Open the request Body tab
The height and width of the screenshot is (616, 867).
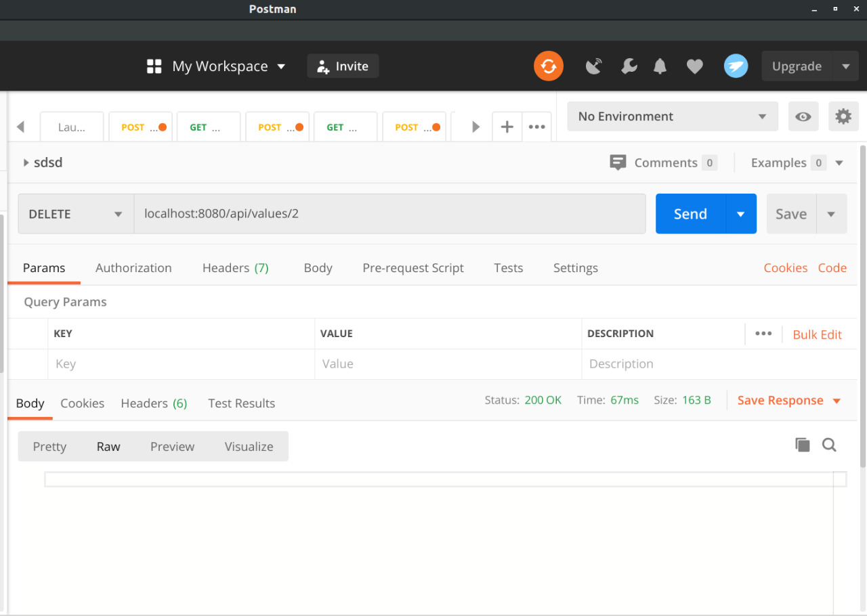[318, 268]
